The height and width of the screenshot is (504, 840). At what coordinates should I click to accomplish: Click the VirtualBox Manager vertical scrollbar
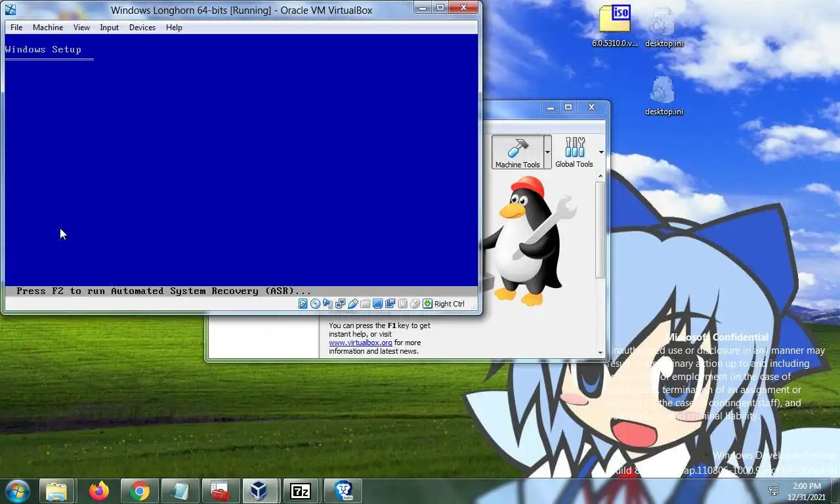click(600, 230)
